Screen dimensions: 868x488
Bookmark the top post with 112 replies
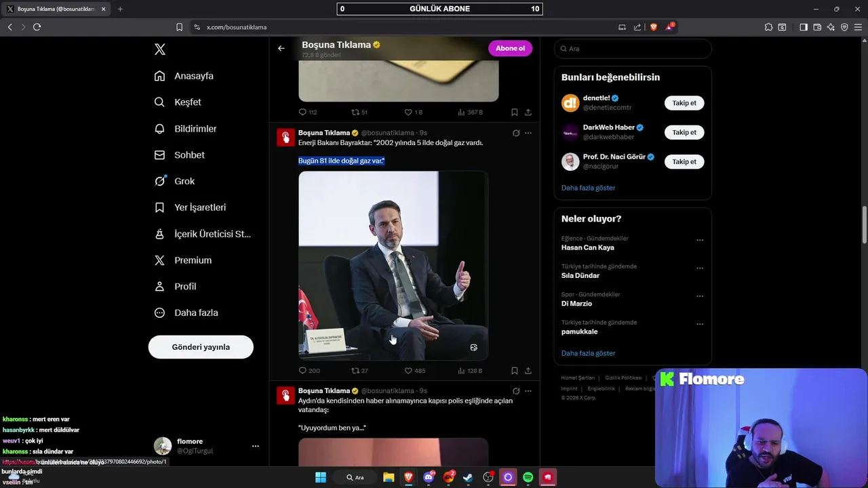coord(515,112)
